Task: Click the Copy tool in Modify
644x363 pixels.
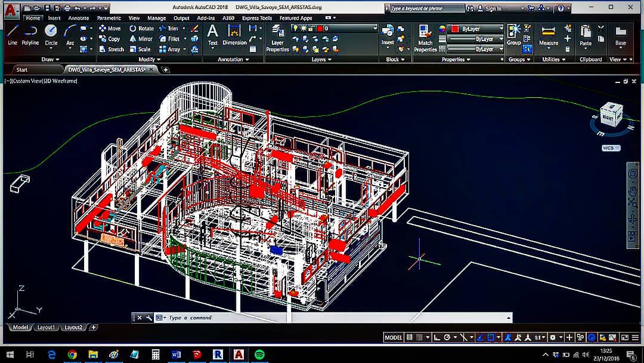Action: click(110, 39)
